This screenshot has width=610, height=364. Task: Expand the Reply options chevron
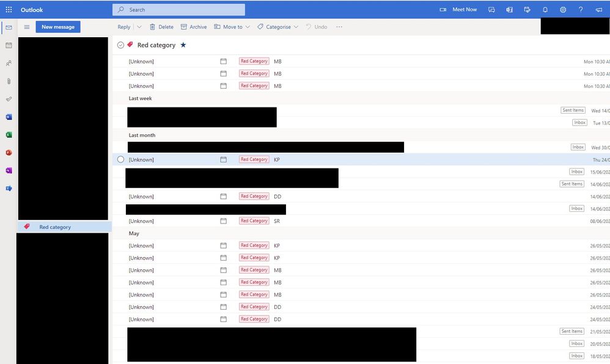click(x=139, y=27)
